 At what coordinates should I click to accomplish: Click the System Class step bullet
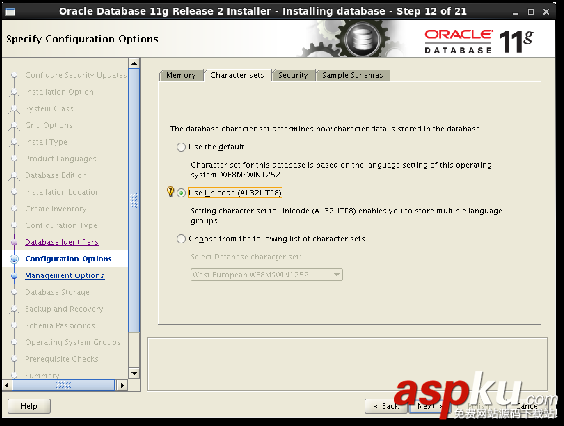[14, 109]
